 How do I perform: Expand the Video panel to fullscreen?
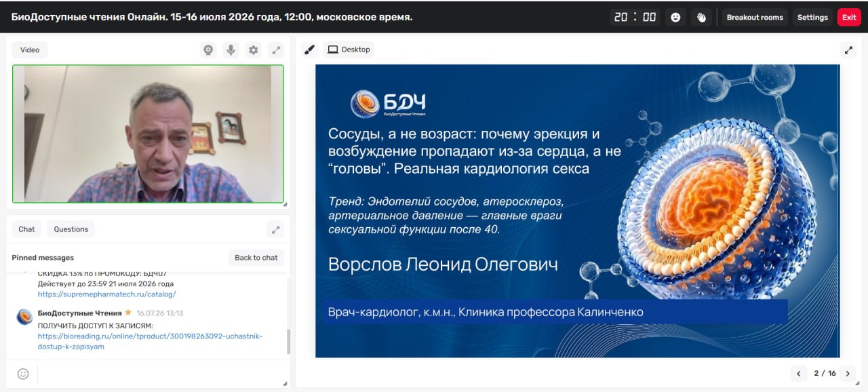pyautogui.click(x=275, y=50)
